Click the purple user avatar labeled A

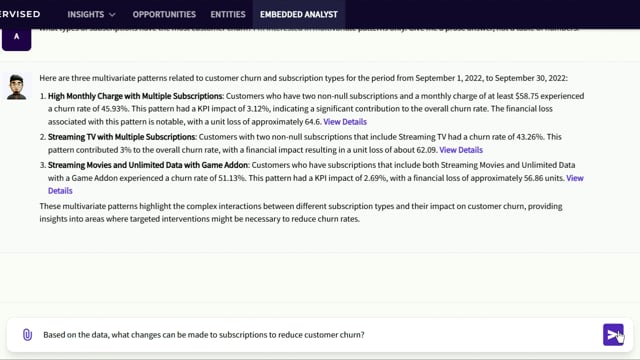pyautogui.click(x=16, y=39)
